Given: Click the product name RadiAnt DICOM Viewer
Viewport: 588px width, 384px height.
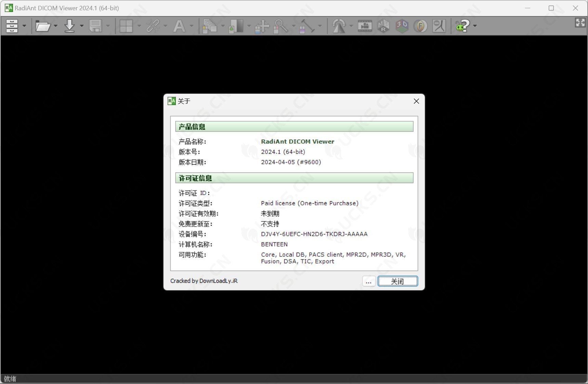Looking at the screenshot, I should 298,141.
